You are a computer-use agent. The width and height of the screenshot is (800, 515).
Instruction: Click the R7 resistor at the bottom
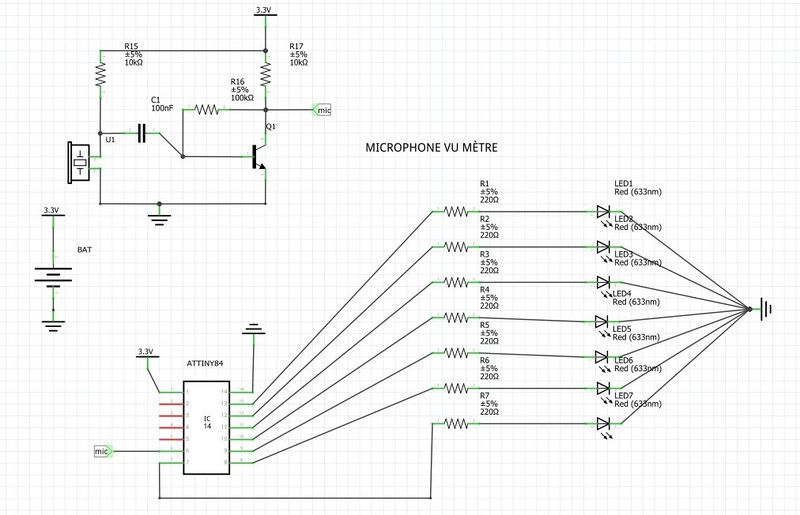[x=457, y=423]
